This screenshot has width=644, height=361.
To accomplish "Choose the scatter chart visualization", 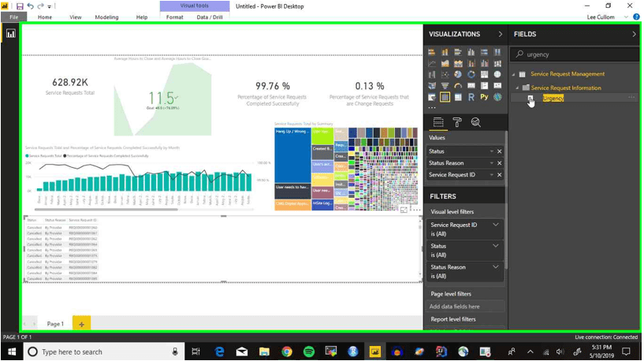I will point(445,74).
